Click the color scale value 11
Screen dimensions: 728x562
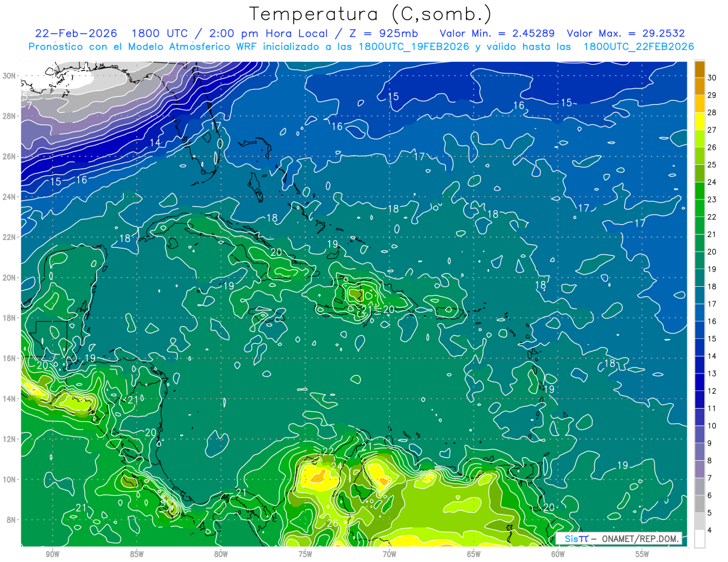click(712, 409)
